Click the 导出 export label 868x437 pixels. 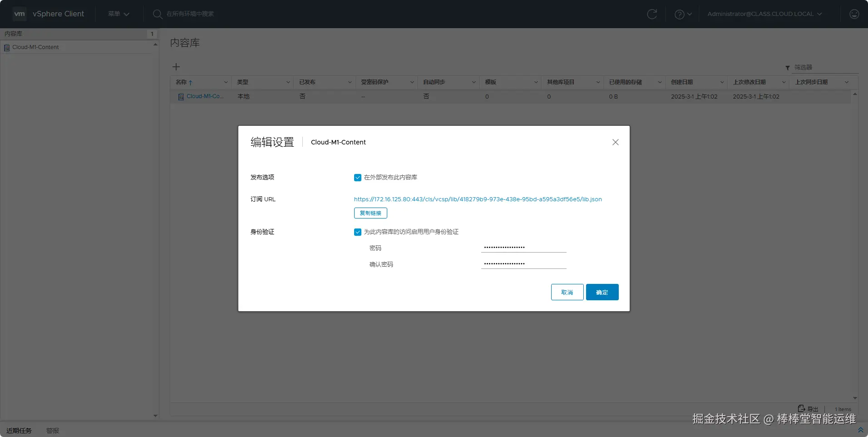813,409
